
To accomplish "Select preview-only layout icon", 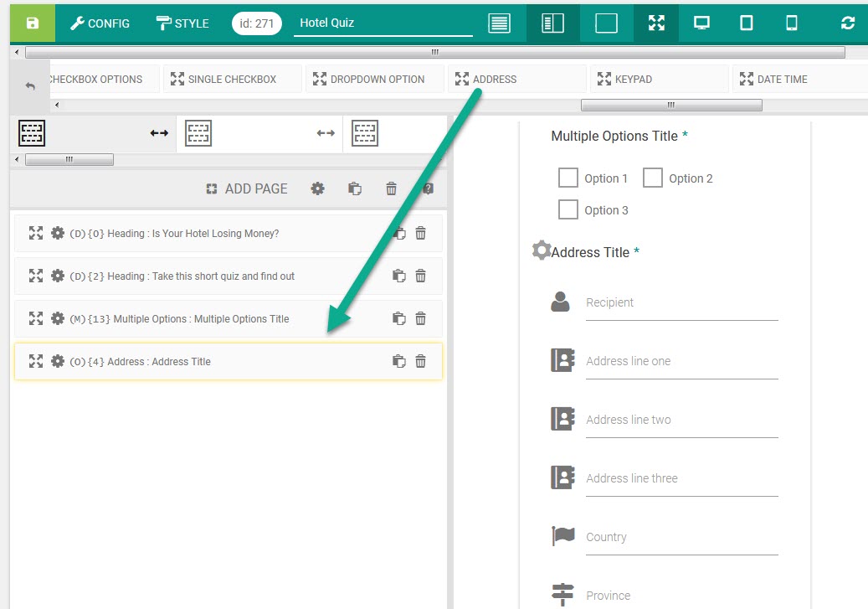I will tap(606, 23).
